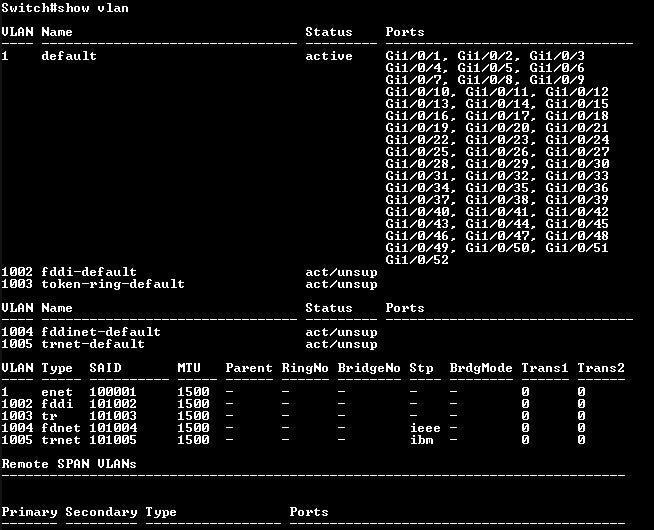Select port Gi1/0/3 in the list

(557, 56)
